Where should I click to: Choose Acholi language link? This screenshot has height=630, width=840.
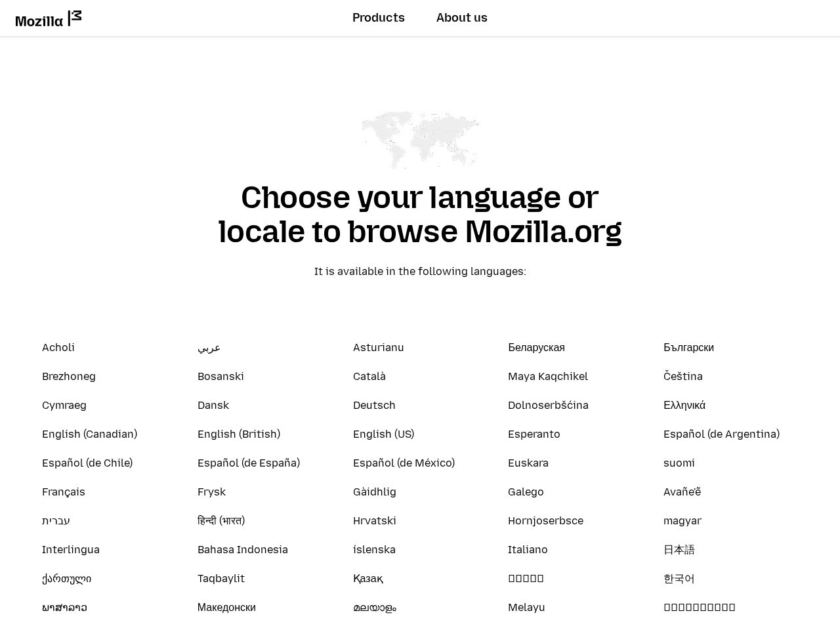point(58,347)
